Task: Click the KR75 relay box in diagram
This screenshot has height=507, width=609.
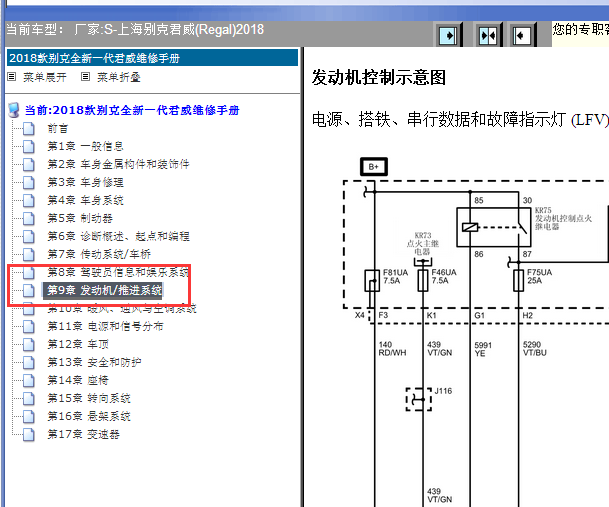Action: pyautogui.click(x=494, y=227)
